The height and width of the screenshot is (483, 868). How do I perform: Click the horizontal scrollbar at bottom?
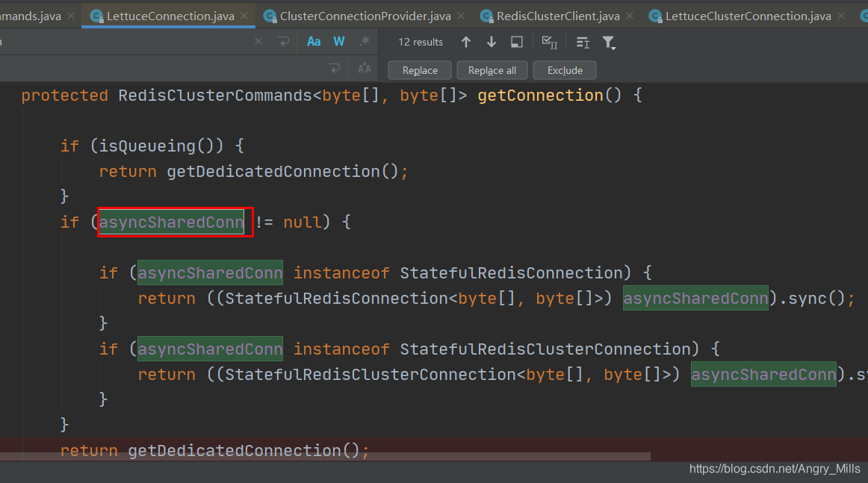pos(325,457)
